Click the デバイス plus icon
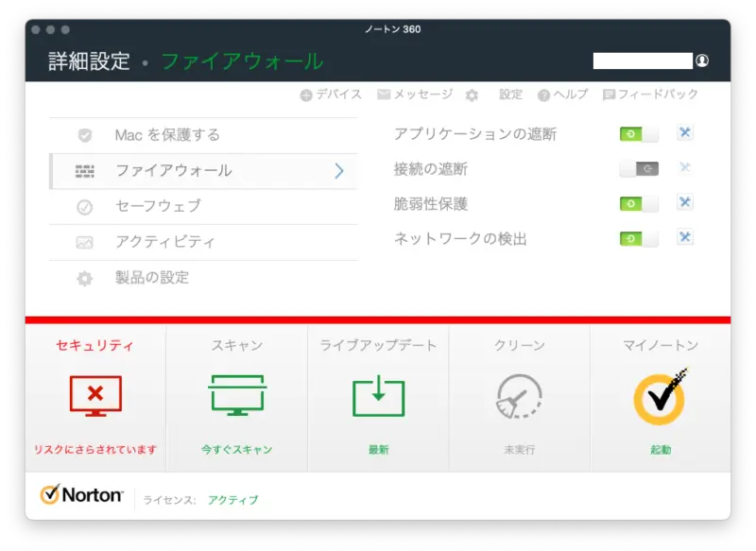Viewport: 756px width, 551px height. (x=305, y=95)
